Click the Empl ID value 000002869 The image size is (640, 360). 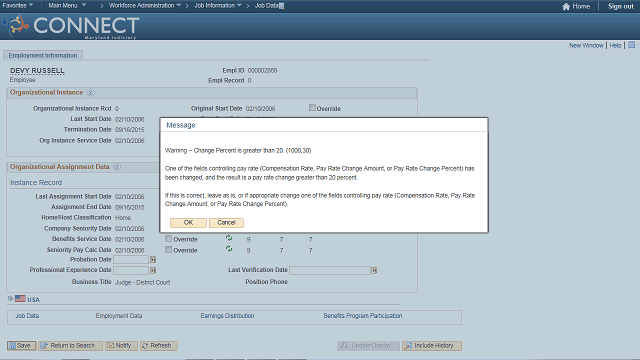point(262,71)
